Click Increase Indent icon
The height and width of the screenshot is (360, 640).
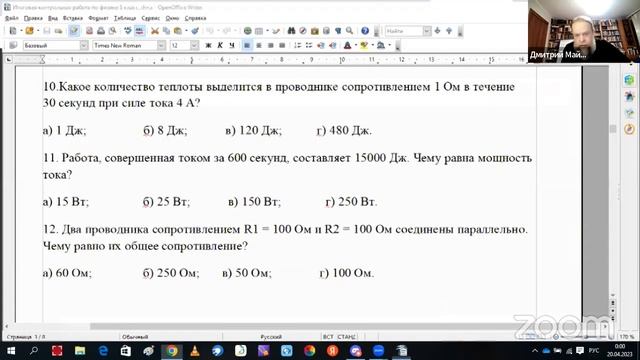click(x=332, y=45)
